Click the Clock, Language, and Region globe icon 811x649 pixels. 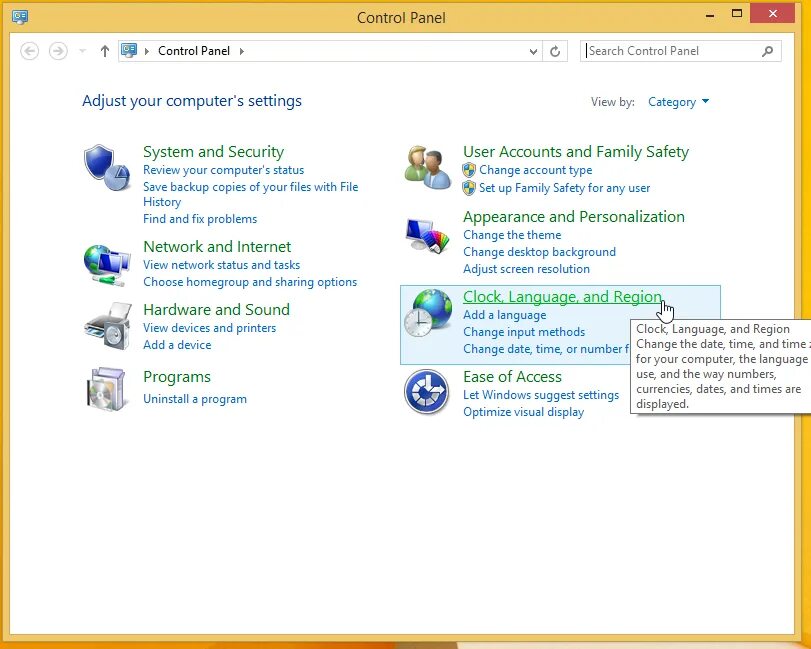tap(427, 311)
